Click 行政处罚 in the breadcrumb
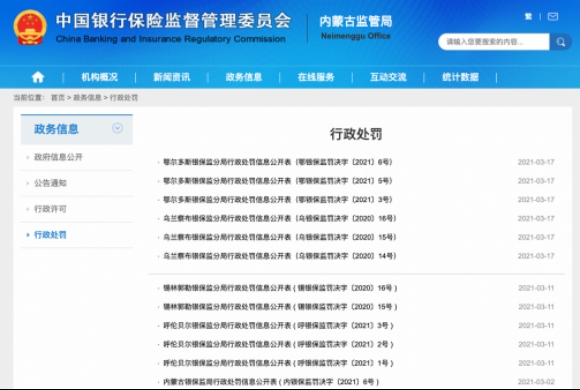Screen dimensions: 580x390 [124, 98]
